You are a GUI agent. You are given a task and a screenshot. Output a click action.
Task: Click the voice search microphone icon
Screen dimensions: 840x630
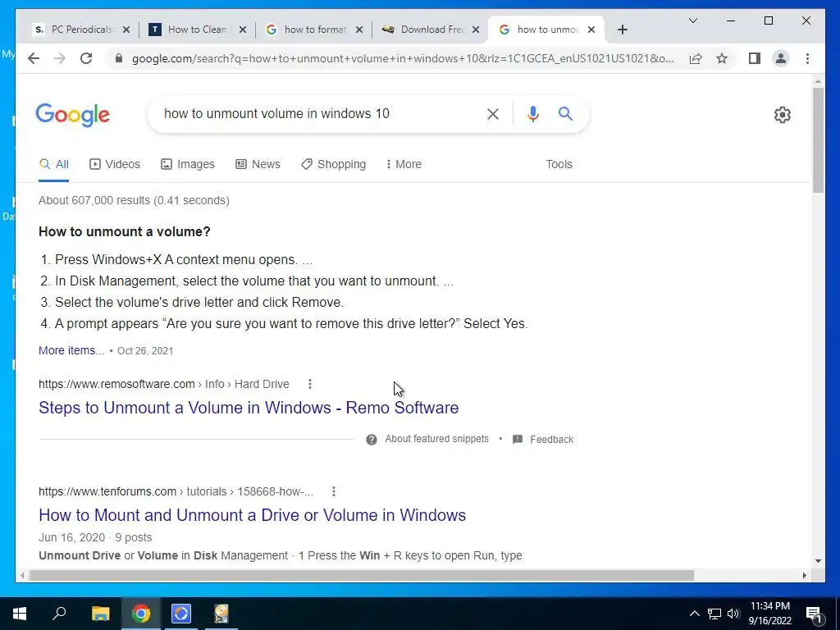coord(532,113)
